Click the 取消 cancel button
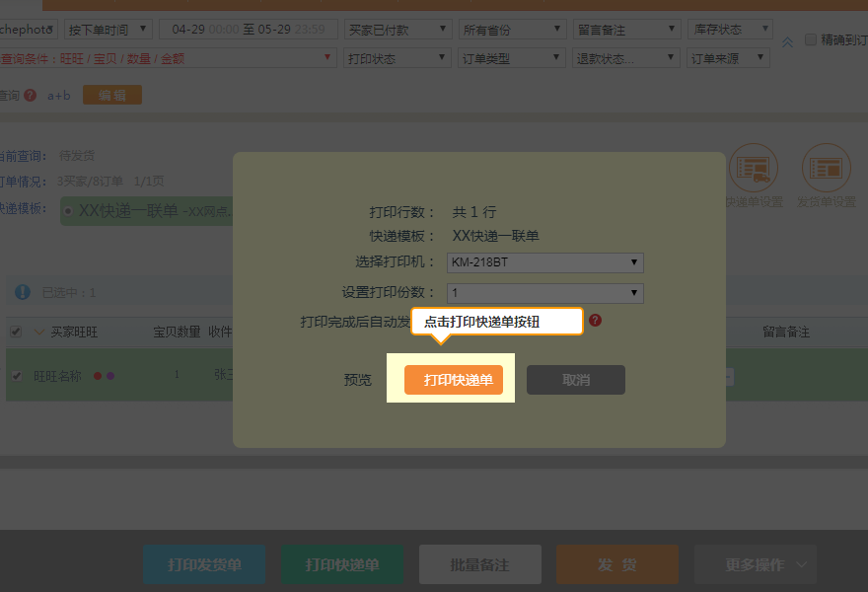 (x=575, y=380)
